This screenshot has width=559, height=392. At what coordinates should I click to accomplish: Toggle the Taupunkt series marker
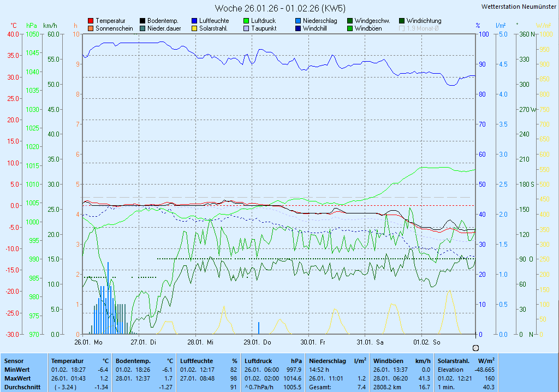pyautogui.click(x=246, y=28)
